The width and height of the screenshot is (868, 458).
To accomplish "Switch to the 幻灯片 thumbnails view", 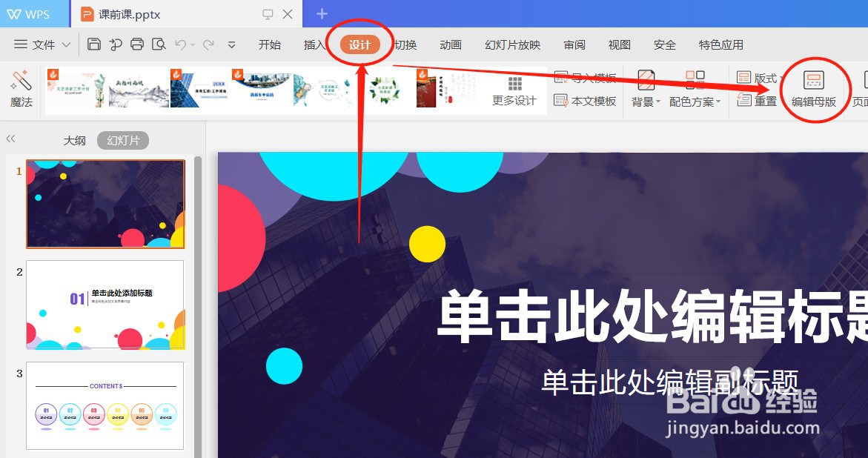I will pyautogui.click(x=123, y=141).
